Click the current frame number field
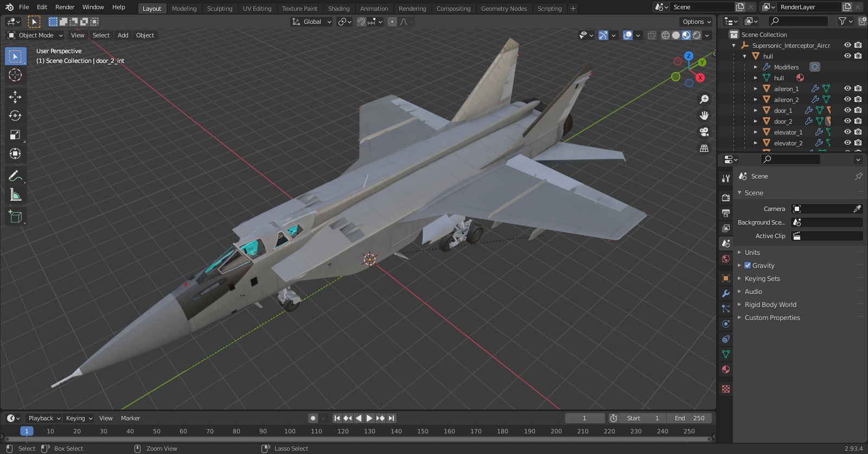The height and width of the screenshot is (454, 868). pyautogui.click(x=585, y=418)
